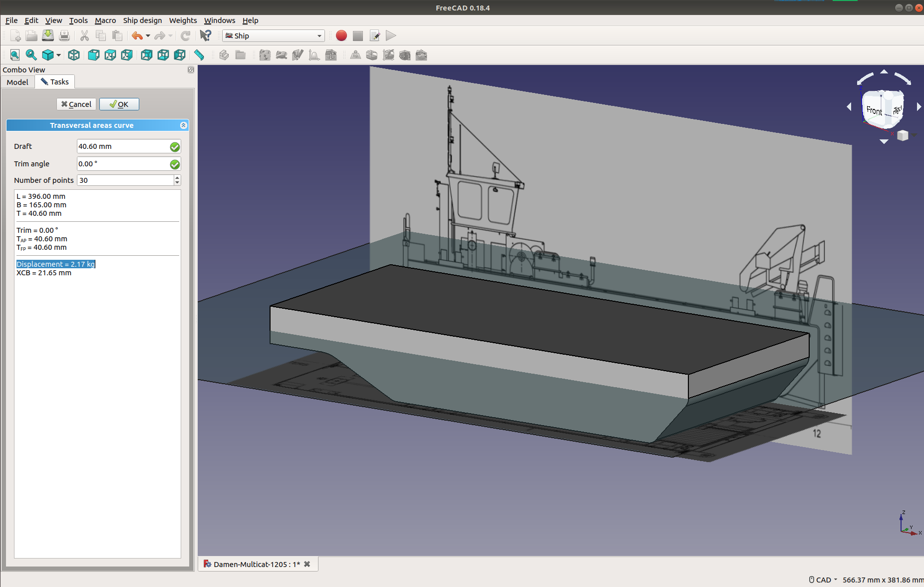The width and height of the screenshot is (924, 587).
Task: Switch to the Model tab
Action: coord(17,82)
